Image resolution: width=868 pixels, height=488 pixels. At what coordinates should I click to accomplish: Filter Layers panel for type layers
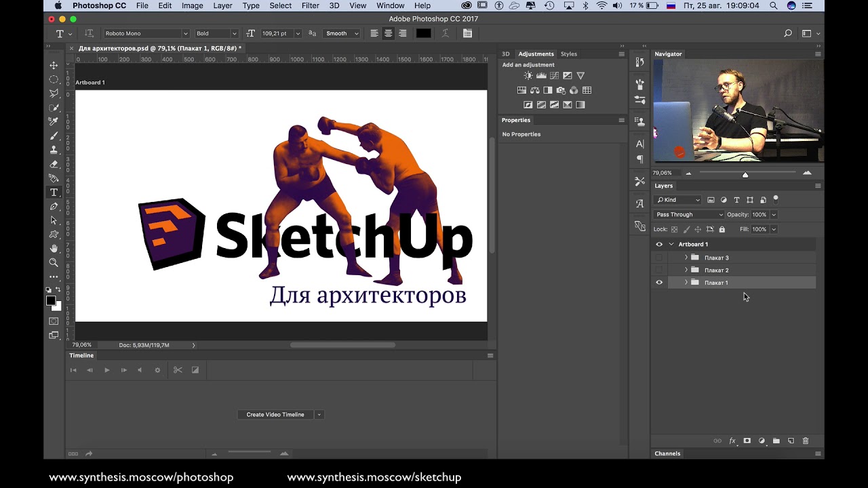point(736,200)
